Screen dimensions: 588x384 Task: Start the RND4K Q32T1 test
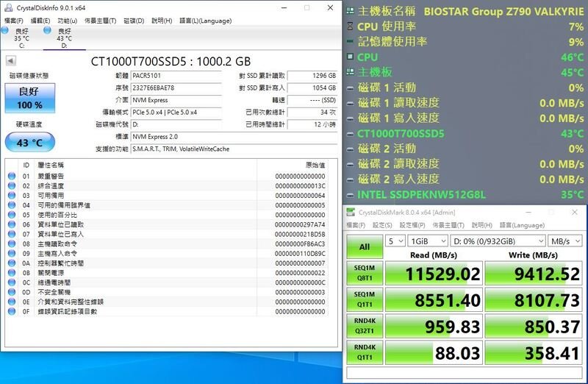(365, 326)
